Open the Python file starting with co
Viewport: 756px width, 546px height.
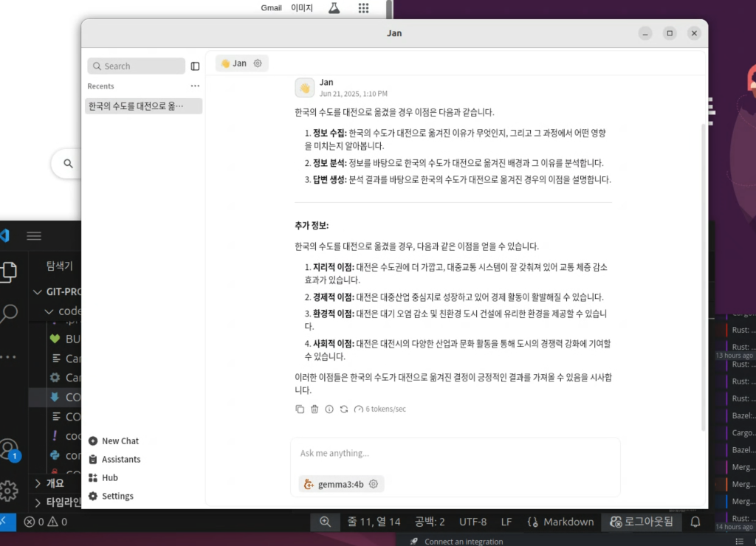(65, 455)
